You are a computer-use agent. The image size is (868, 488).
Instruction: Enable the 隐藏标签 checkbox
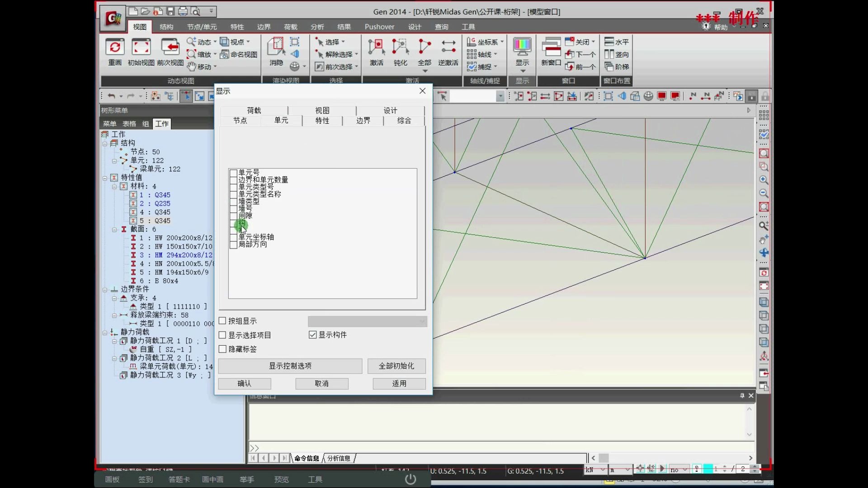(x=222, y=349)
